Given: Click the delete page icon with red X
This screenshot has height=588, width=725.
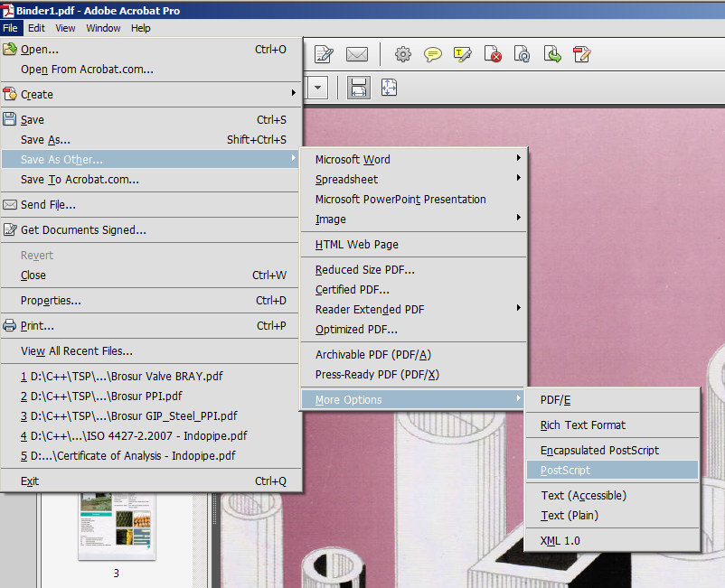Looking at the screenshot, I should pos(493,53).
